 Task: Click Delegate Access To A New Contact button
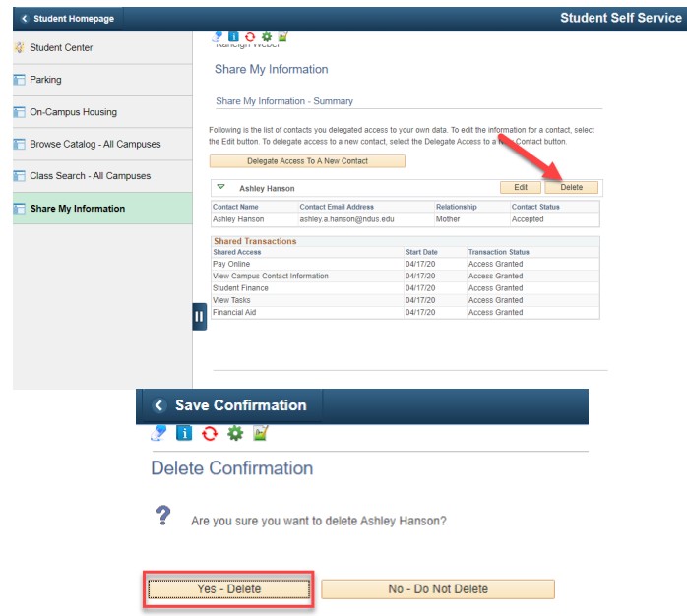pyautogui.click(x=307, y=161)
